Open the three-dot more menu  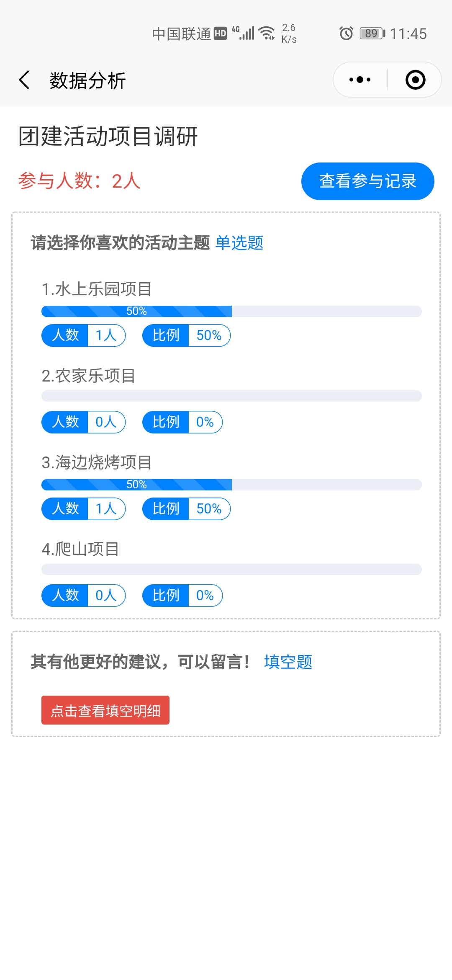(360, 80)
